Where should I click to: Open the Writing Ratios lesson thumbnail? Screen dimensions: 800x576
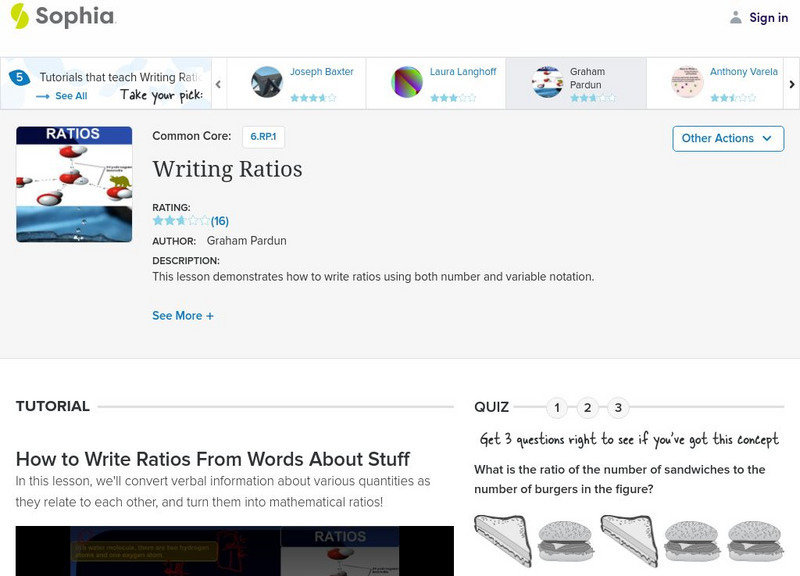(x=74, y=184)
